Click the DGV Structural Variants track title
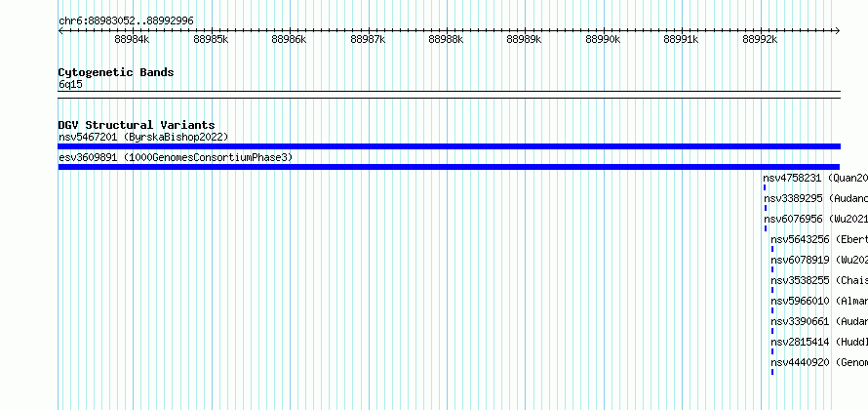Image resolution: width=868 pixels, height=410 pixels. click(x=137, y=125)
